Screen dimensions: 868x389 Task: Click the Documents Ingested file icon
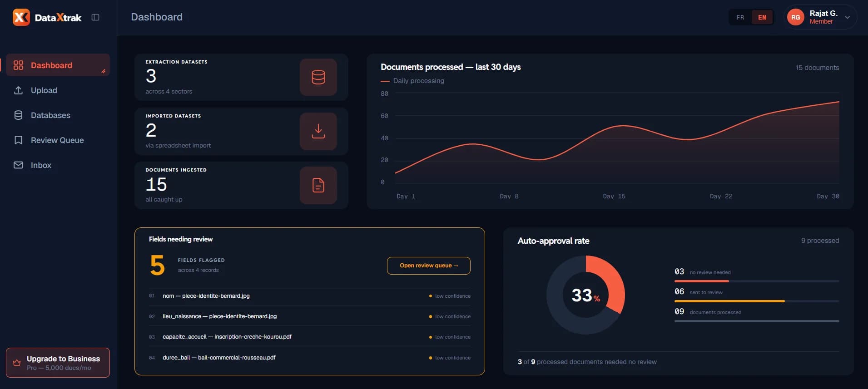[318, 185]
